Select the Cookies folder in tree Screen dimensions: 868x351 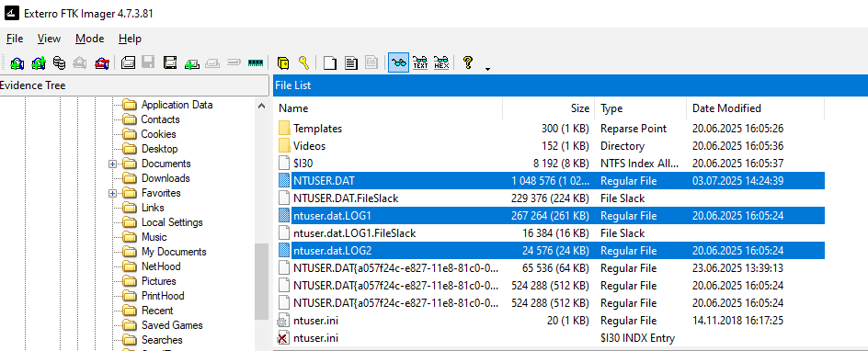158,134
